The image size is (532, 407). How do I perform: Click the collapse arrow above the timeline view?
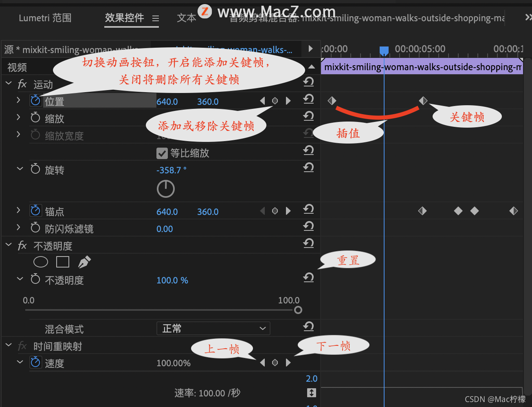pos(312,67)
